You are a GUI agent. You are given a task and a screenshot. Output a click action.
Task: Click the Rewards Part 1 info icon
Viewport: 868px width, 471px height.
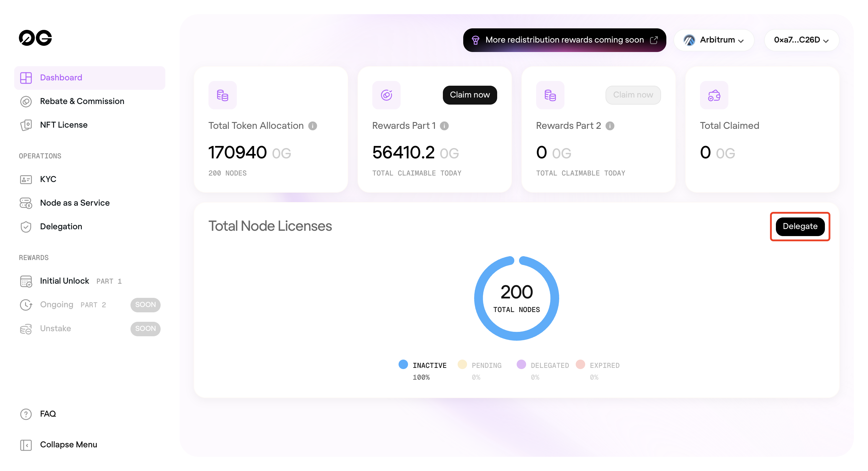tap(444, 126)
